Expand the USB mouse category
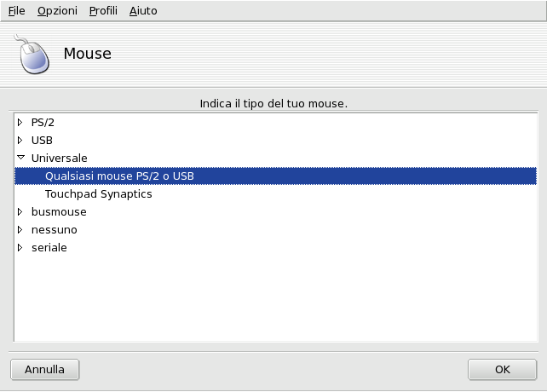This screenshot has width=547, height=392. 20,140
